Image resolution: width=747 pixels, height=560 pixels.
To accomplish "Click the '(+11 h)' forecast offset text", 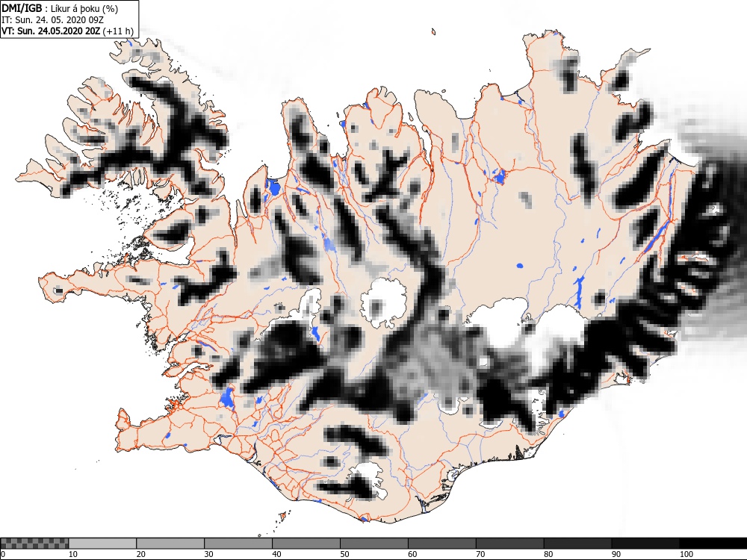I will 118,31.
